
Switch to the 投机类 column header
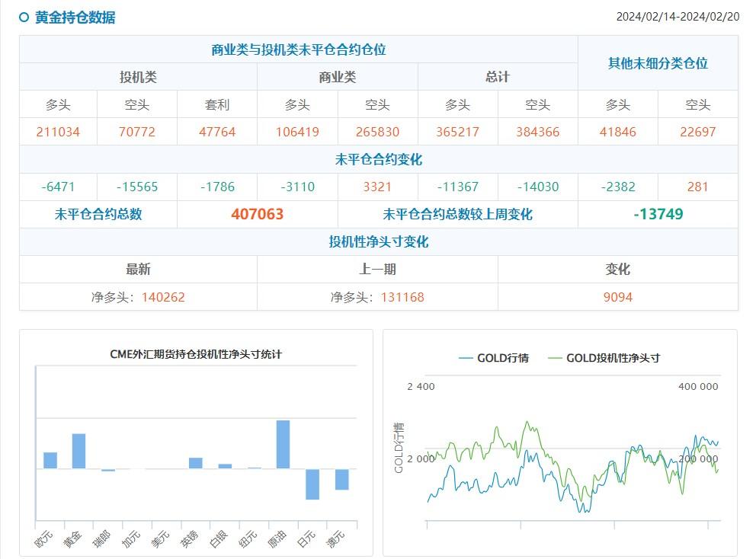[138, 76]
